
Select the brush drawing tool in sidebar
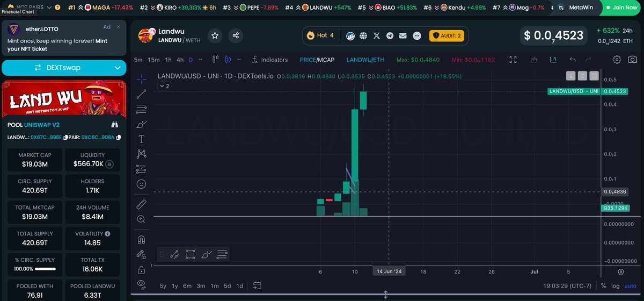coord(142,124)
